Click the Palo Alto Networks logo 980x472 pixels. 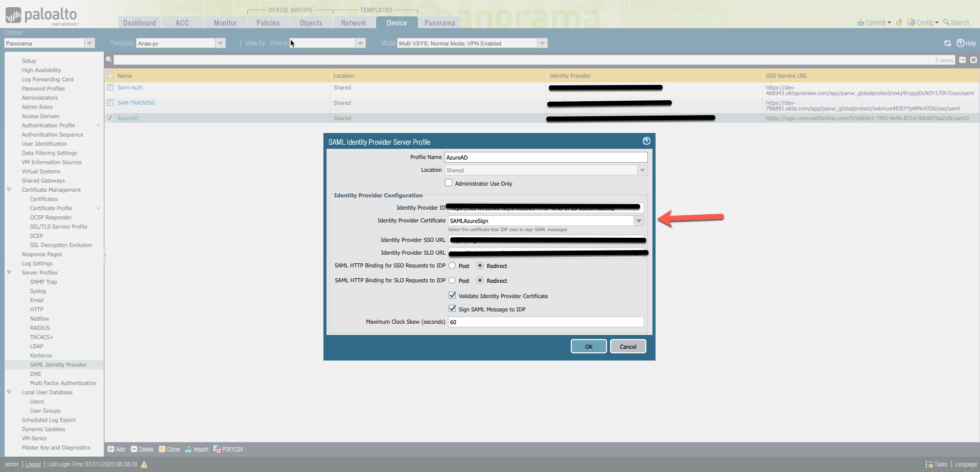(41, 16)
